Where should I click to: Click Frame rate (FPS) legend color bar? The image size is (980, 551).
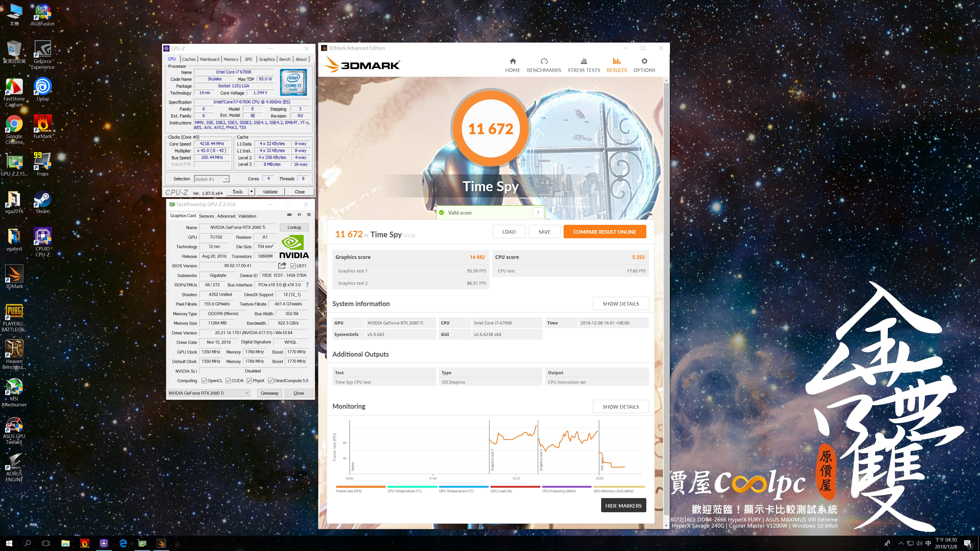[x=361, y=487]
